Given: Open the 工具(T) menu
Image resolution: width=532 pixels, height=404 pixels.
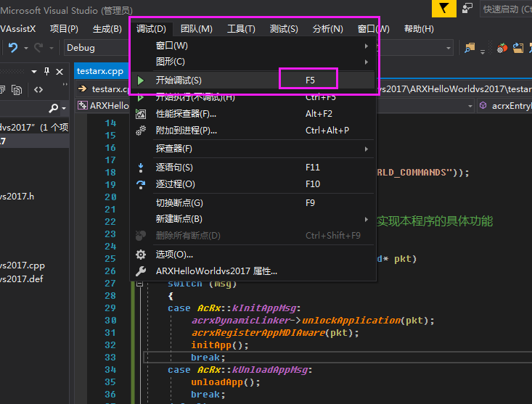Looking at the screenshot, I should click(x=241, y=29).
